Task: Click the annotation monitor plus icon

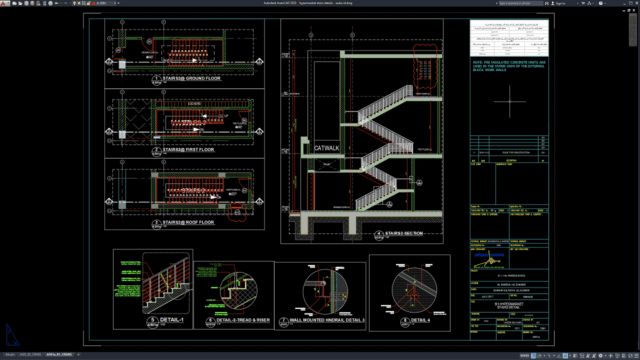Action: tap(611, 356)
